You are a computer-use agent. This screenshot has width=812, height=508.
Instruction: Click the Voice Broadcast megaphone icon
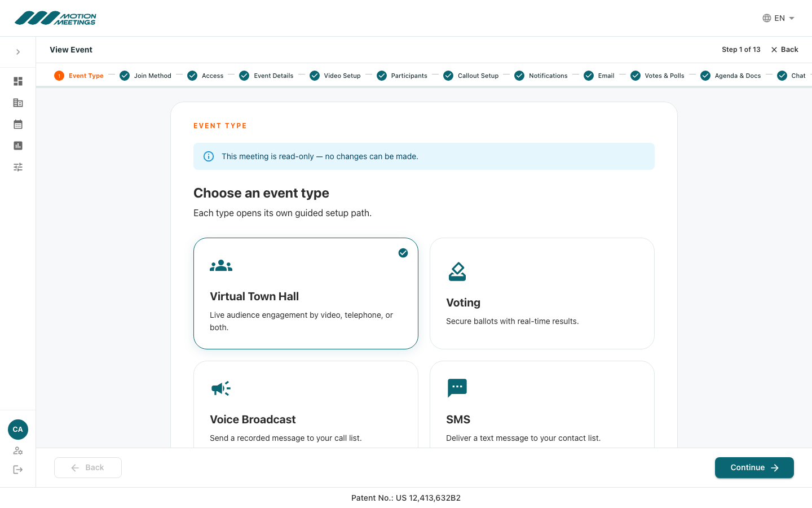pyautogui.click(x=221, y=388)
